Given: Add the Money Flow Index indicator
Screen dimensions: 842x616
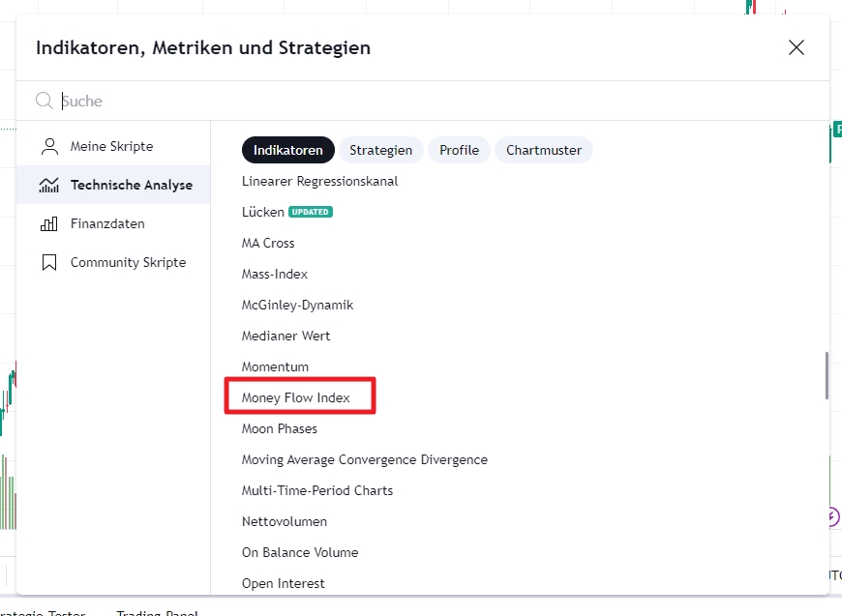Looking at the screenshot, I should tap(296, 397).
